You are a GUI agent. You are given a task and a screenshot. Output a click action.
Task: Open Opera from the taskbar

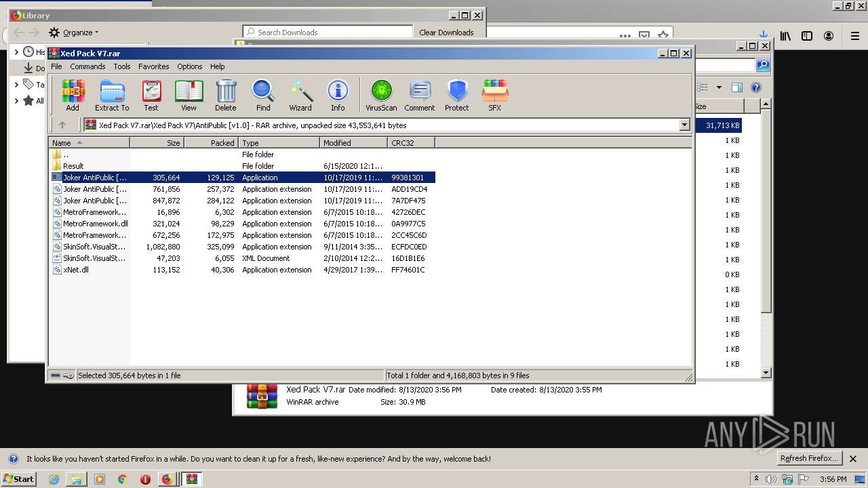pos(145,479)
